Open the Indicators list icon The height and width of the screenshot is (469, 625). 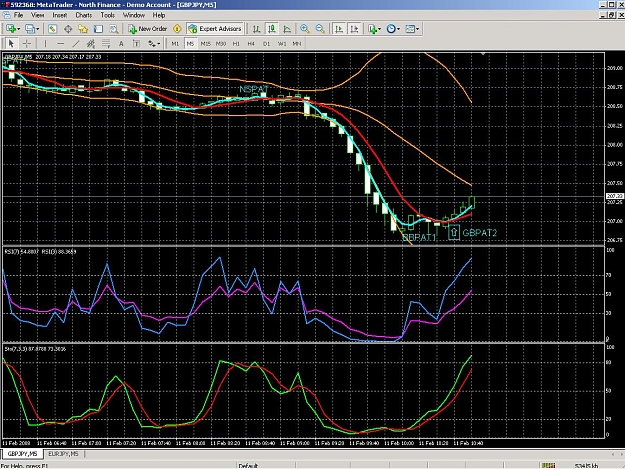pyautogui.click(x=372, y=29)
